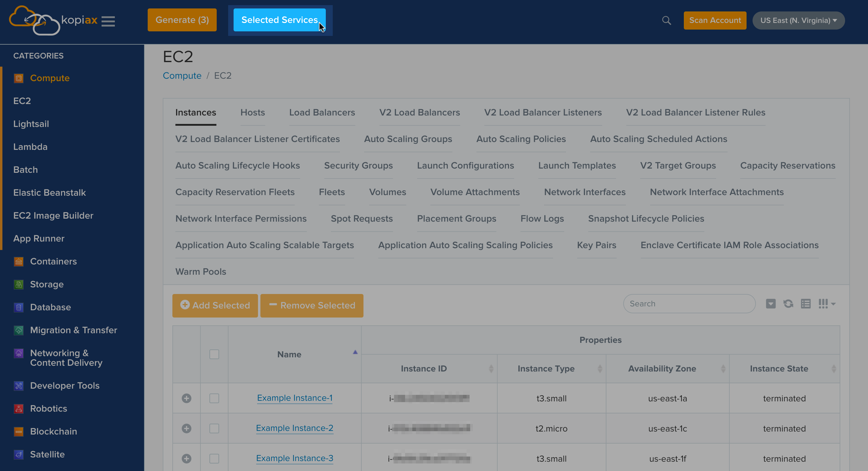Click the Add Selected button
This screenshot has height=471, width=868.
[215, 305]
